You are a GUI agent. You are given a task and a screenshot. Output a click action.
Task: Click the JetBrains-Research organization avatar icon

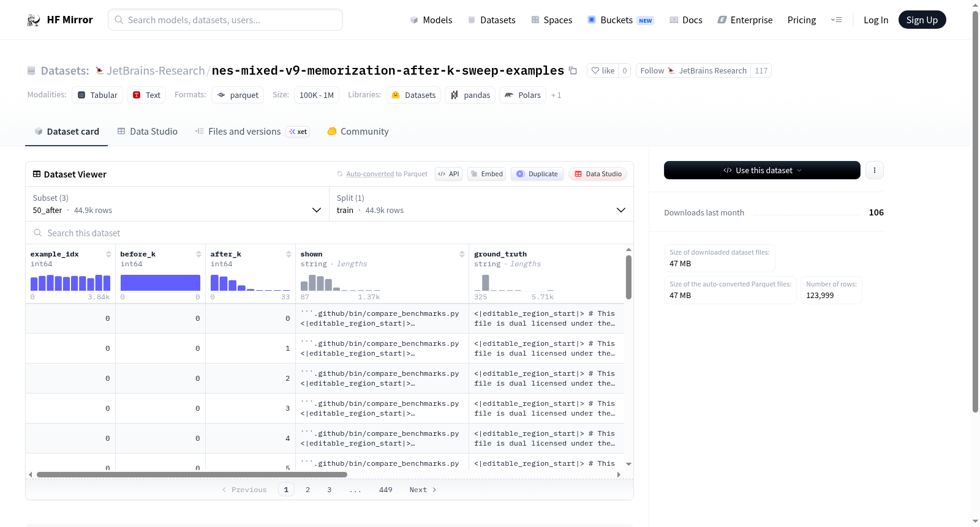pos(100,71)
